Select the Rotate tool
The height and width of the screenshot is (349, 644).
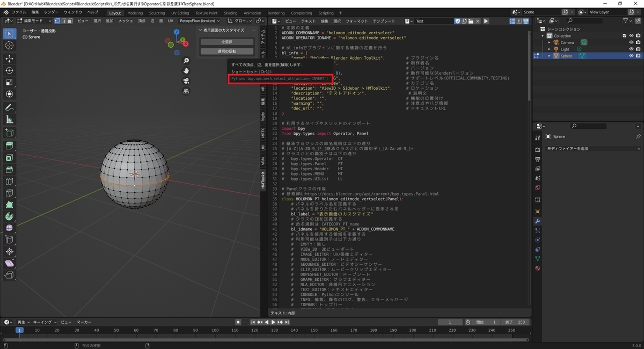click(x=9, y=70)
